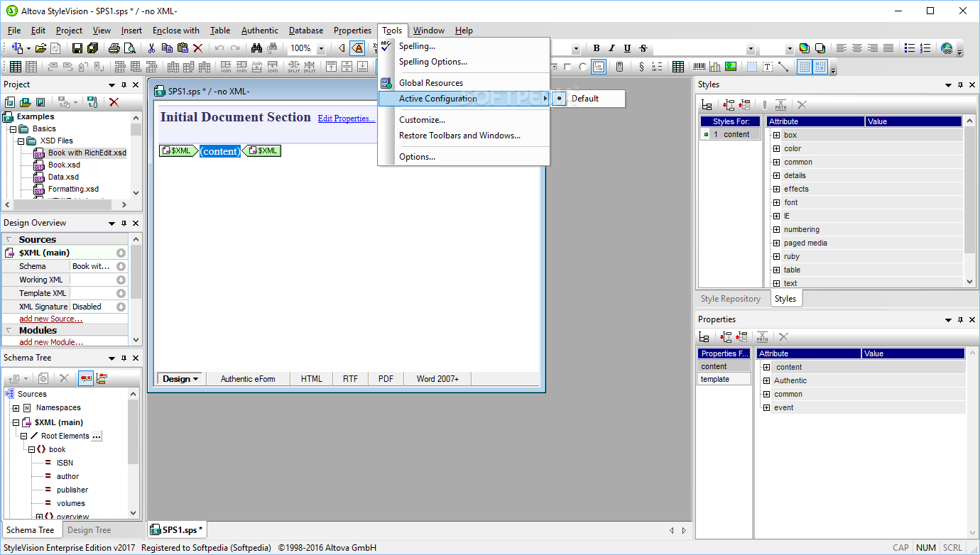
Task: Apply italic formatting
Action: [612, 48]
